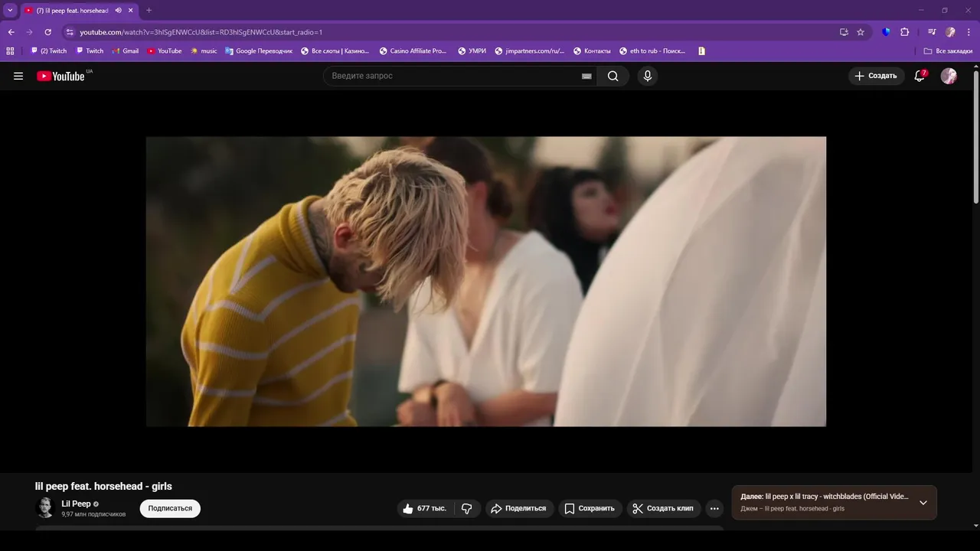
Task: Open the music bookmark
Action: (204, 51)
